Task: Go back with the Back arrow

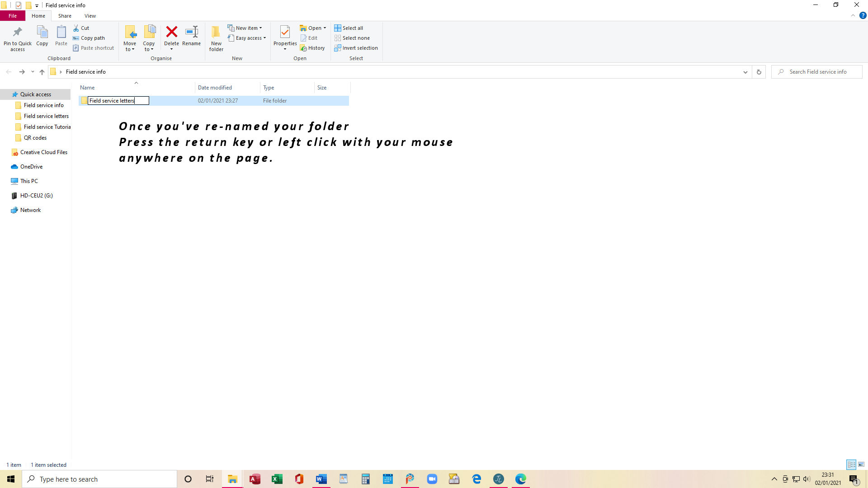Action: coord(9,72)
